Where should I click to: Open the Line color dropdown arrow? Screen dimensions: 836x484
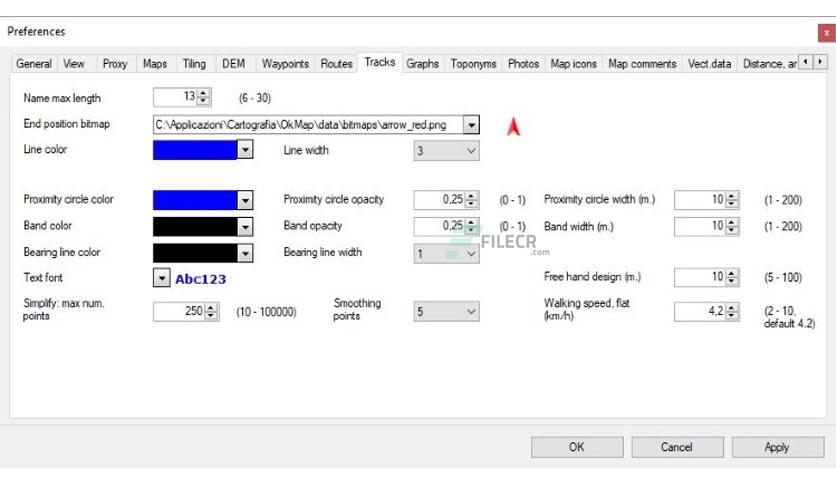click(x=245, y=150)
